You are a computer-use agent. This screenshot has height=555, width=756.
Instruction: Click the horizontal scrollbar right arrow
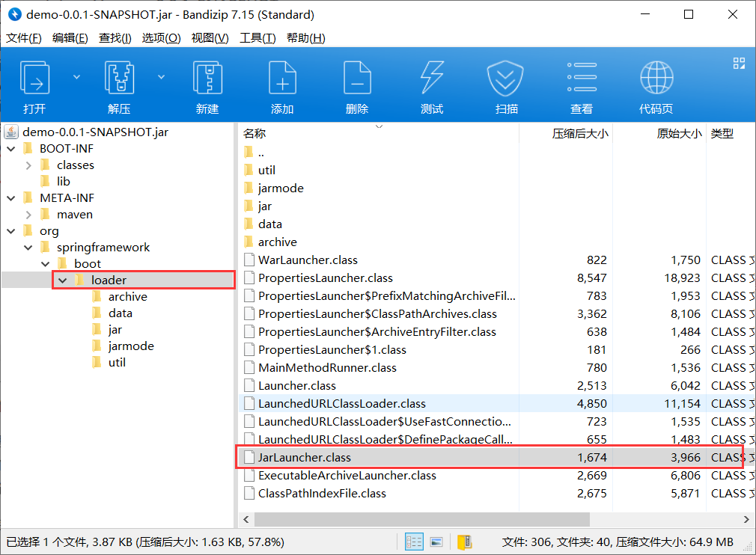click(746, 519)
